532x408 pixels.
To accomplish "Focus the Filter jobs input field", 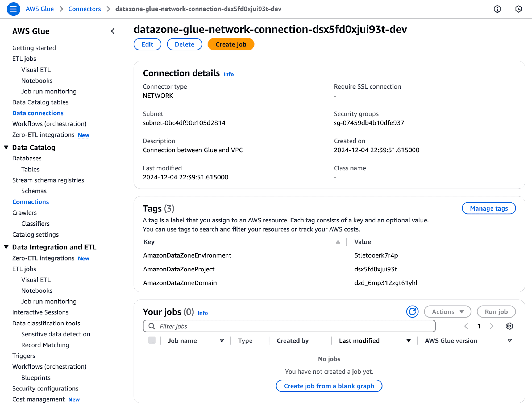I will [289, 326].
